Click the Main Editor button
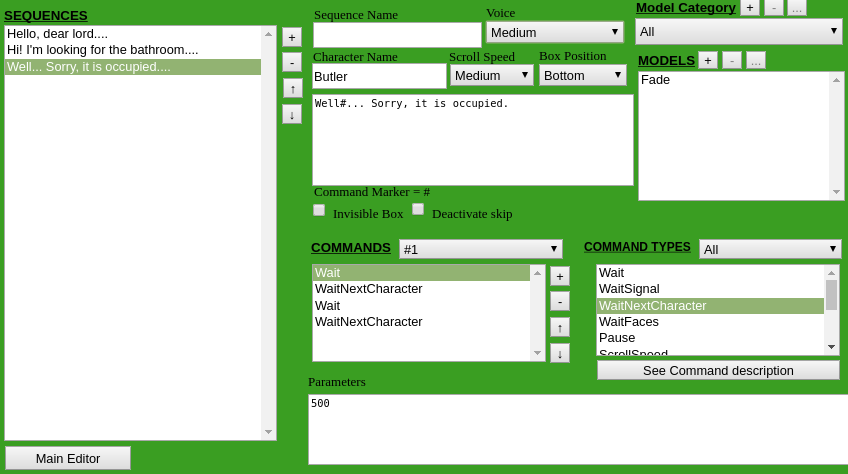 pos(68,458)
